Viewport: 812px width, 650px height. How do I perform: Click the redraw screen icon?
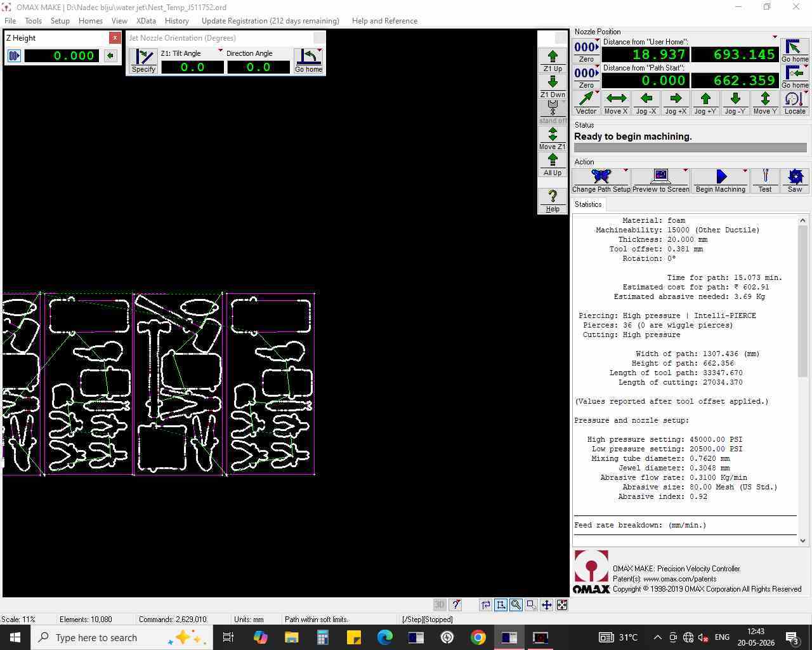(x=486, y=605)
